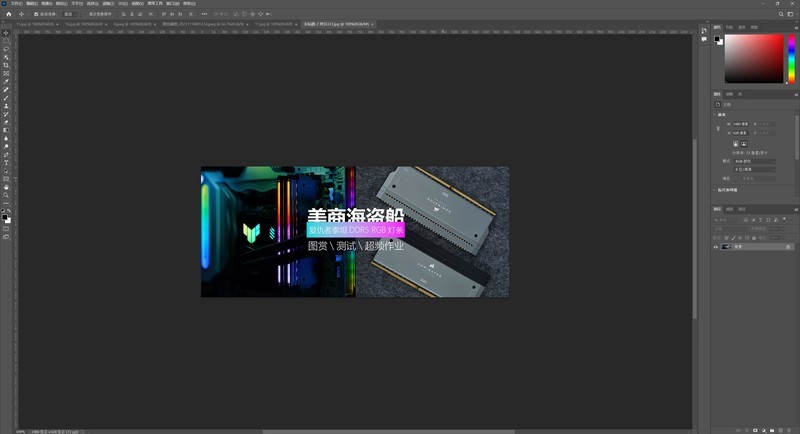Select the Eyedropper tool

click(6, 82)
